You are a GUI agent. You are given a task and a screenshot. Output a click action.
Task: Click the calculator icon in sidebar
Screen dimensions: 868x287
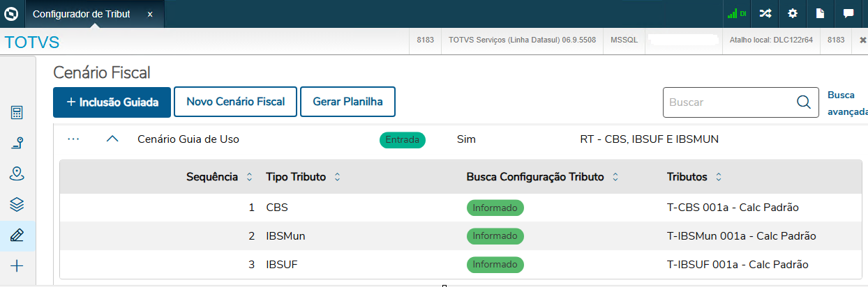click(17, 113)
